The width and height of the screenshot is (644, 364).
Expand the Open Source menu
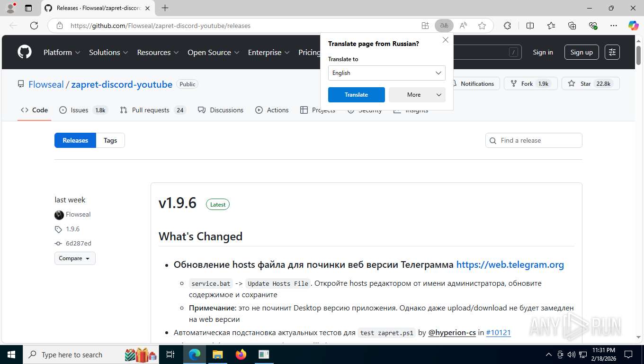click(x=214, y=52)
